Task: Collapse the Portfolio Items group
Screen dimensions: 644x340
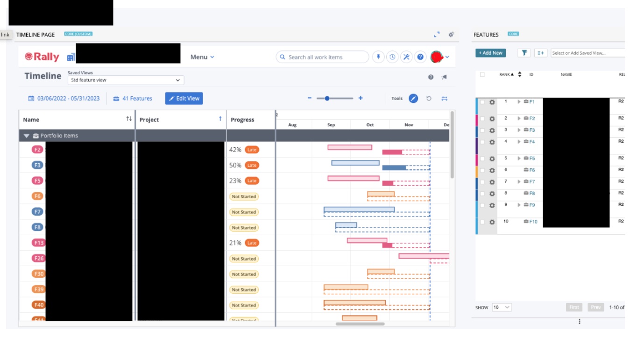Action: click(27, 136)
